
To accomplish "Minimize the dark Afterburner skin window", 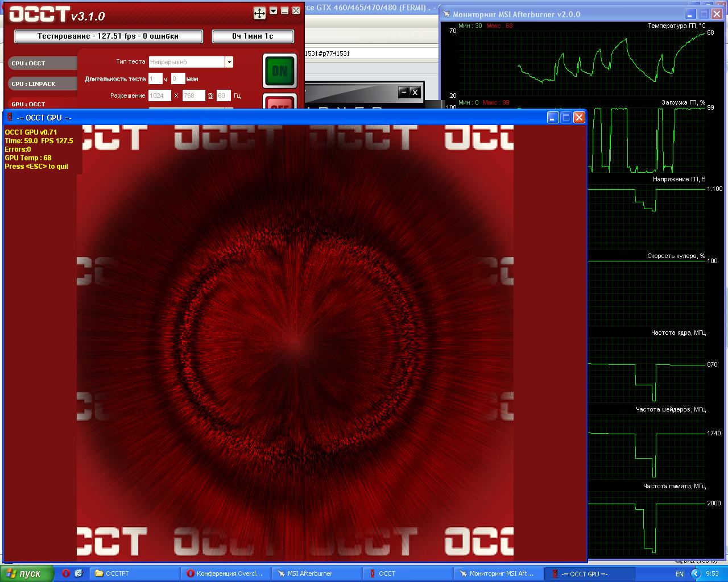I will pyautogui.click(x=404, y=92).
